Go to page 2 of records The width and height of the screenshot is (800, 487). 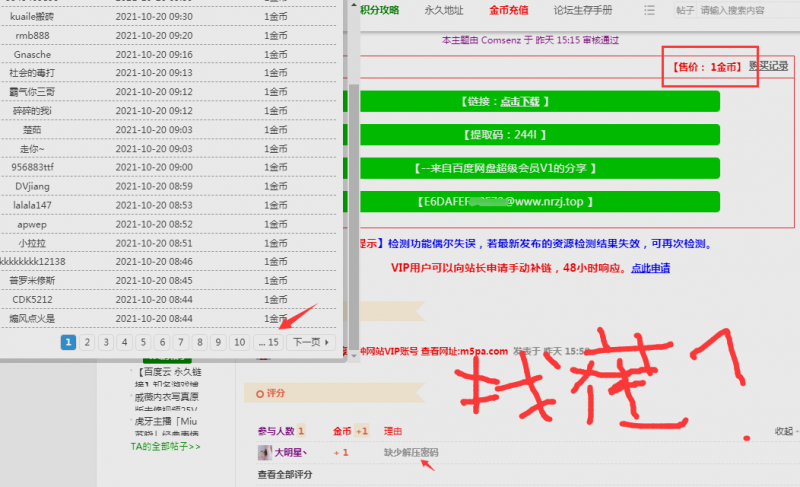[87, 342]
